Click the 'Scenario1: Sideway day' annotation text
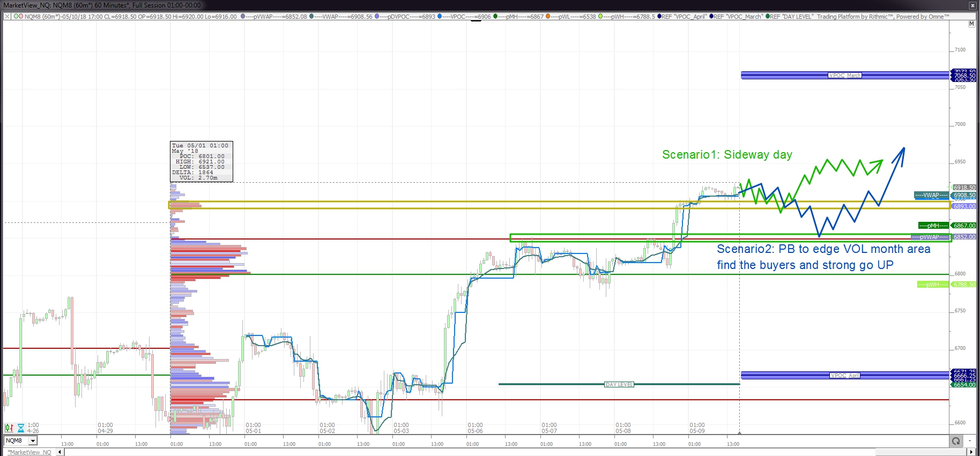This screenshot has height=456, width=980. tap(727, 155)
